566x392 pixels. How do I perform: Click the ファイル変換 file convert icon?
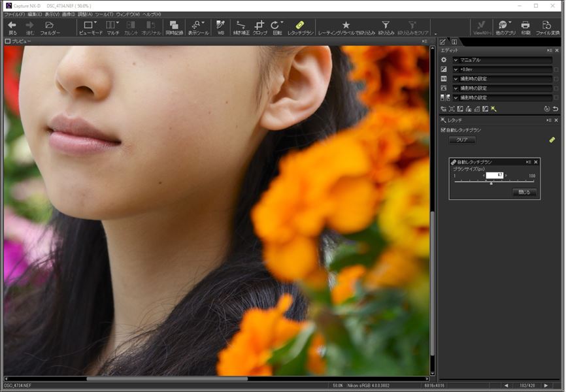547,25
